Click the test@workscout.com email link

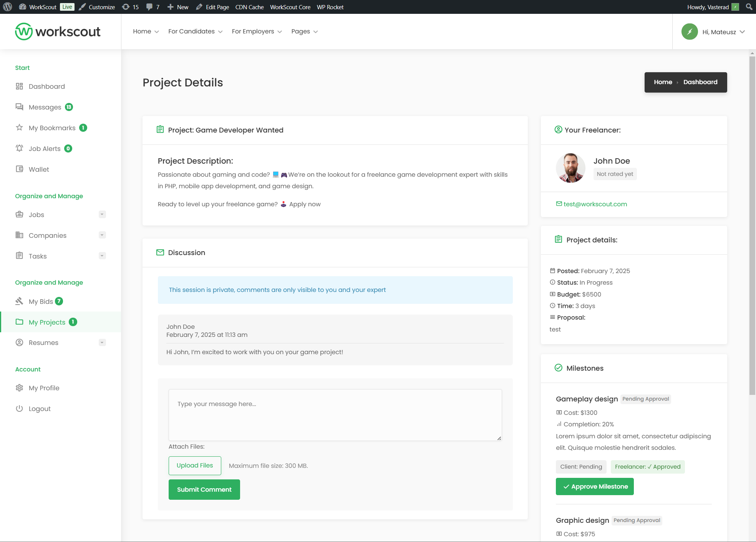point(595,204)
